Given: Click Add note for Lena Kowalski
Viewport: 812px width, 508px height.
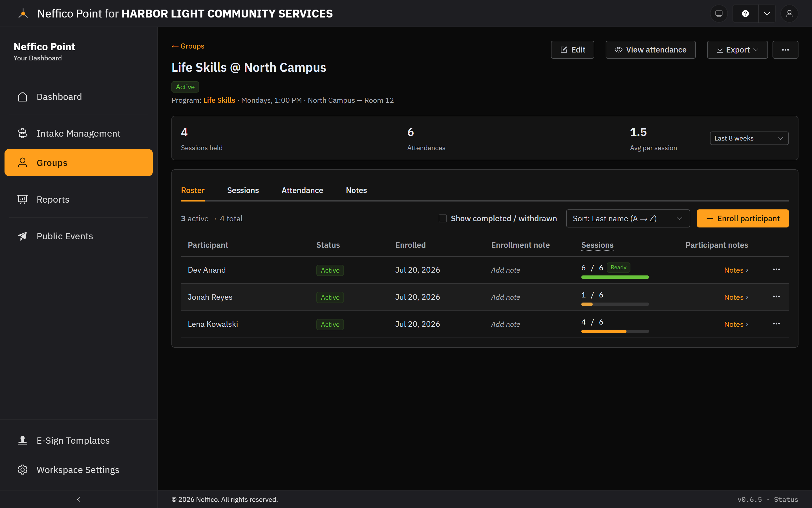Looking at the screenshot, I should [505, 324].
